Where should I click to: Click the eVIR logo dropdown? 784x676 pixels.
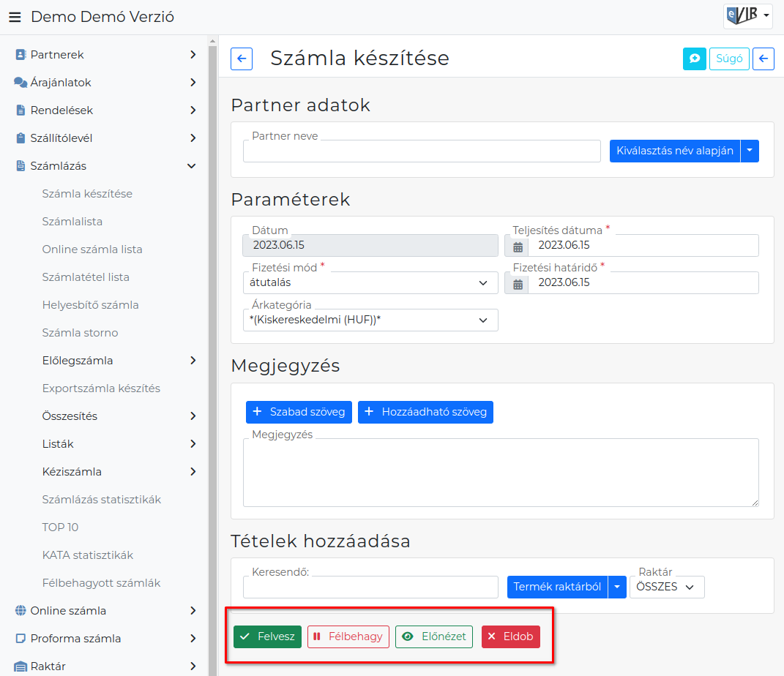point(747,15)
